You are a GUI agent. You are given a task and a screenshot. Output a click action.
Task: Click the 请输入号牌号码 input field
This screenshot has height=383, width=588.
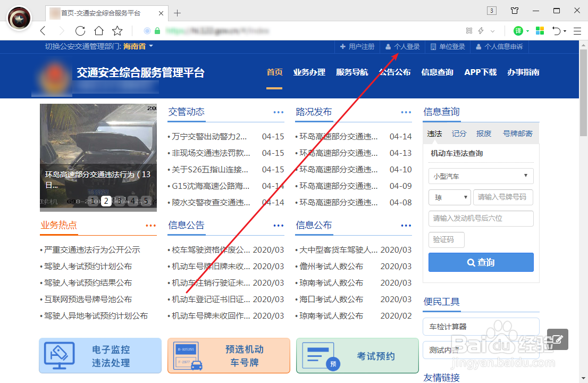point(503,197)
